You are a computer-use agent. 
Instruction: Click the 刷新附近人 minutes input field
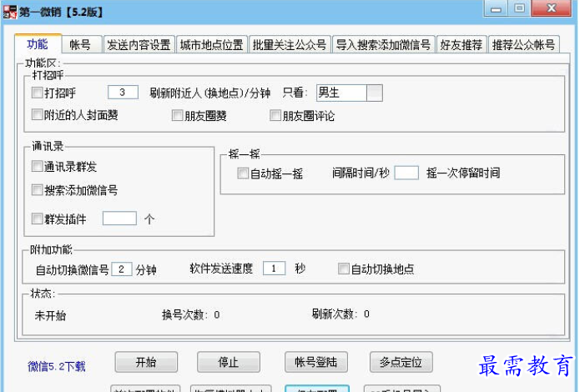point(123,92)
